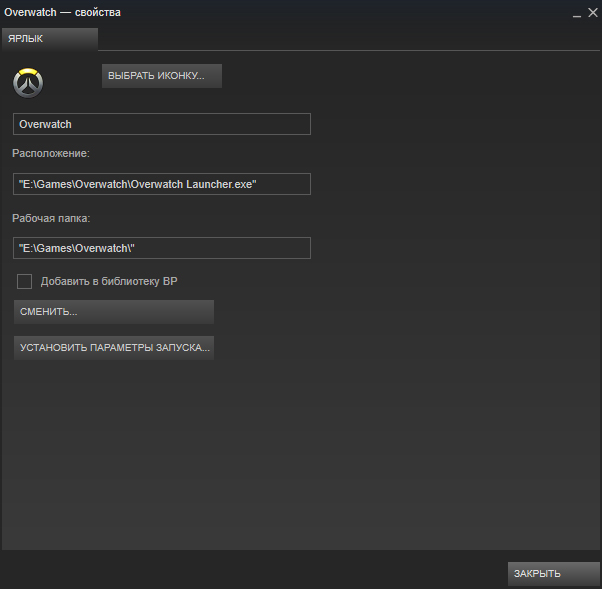The image size is (602, 589).
Task: Click the СМЕНИТЬ button
Action: pos(114,312)
